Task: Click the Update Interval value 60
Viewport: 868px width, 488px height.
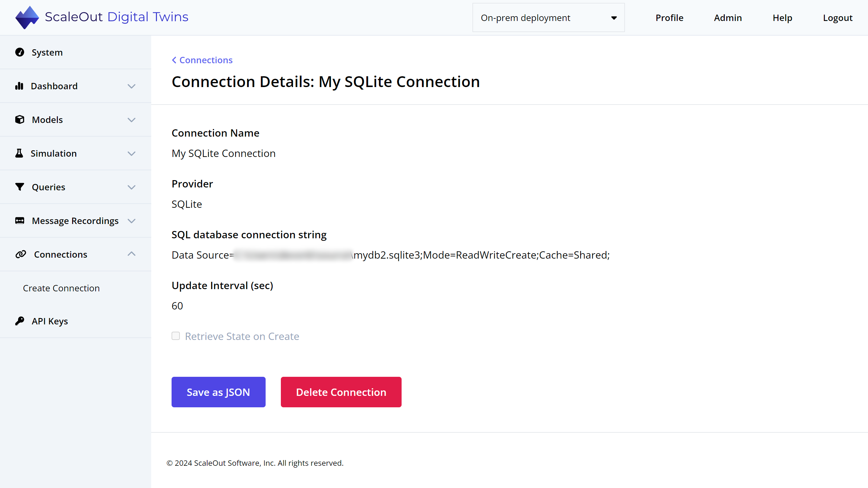Action: point(177,306)
